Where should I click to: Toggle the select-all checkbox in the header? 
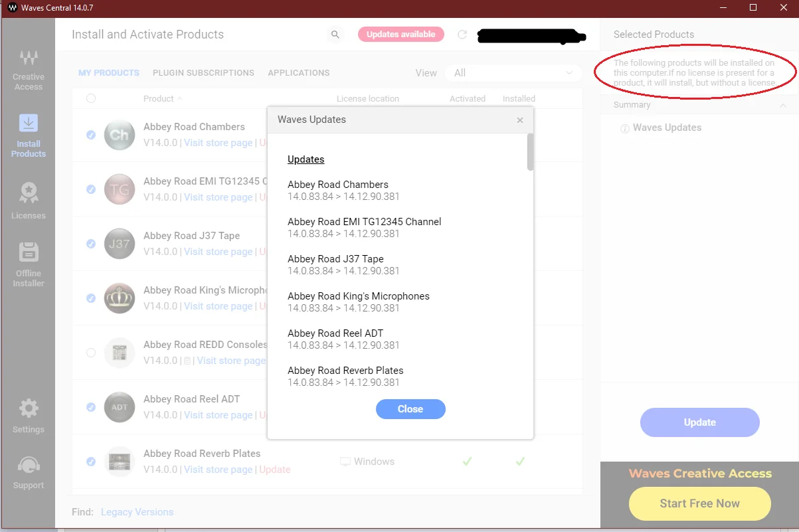(x=91, y=98)
